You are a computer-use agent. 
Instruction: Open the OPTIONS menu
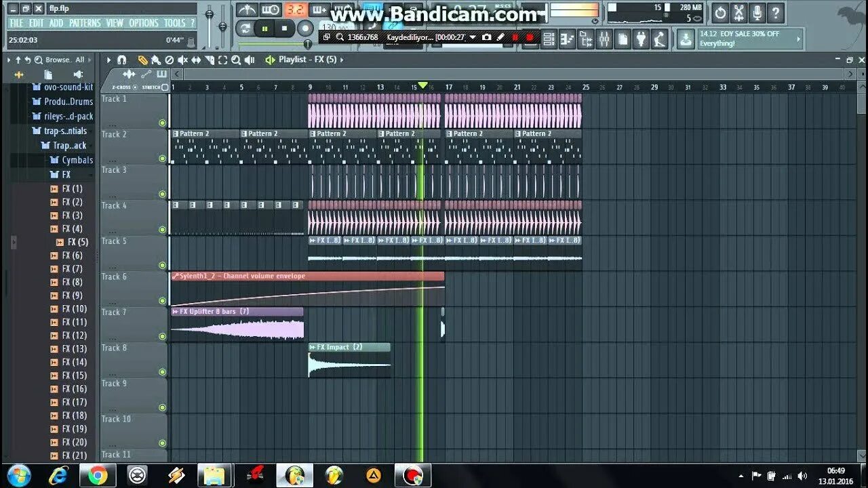point(144,23)
